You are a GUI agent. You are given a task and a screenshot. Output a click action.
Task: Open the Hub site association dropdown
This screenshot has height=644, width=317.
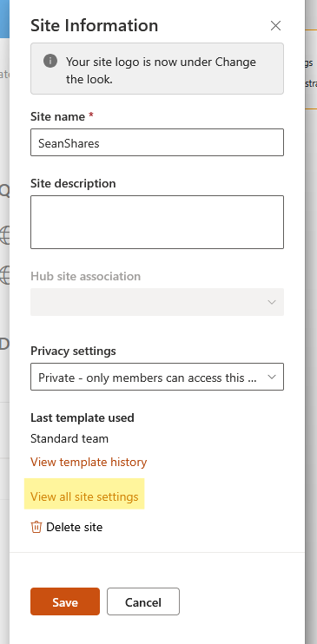click(x=157, y=302)
